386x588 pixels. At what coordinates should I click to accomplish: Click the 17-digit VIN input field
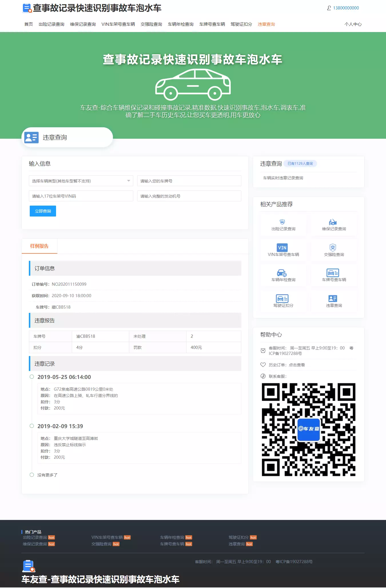pyautogui.click(x=81, y=196)
